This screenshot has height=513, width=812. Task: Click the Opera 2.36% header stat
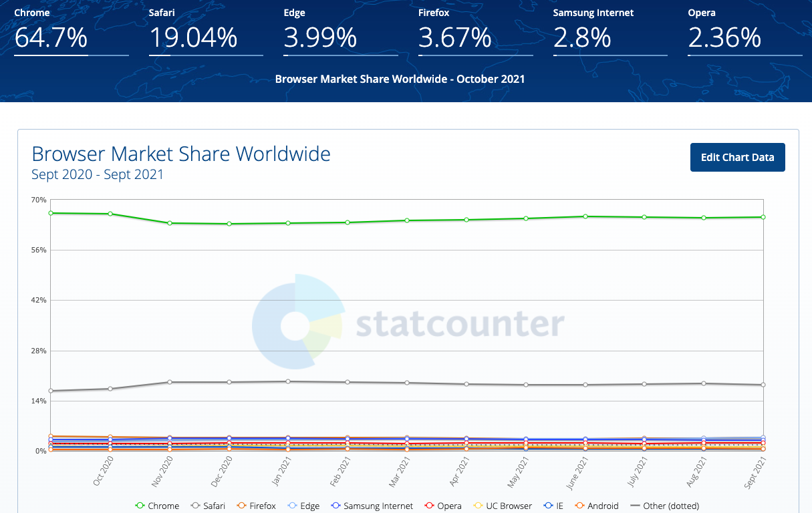(x=724, y=38)
